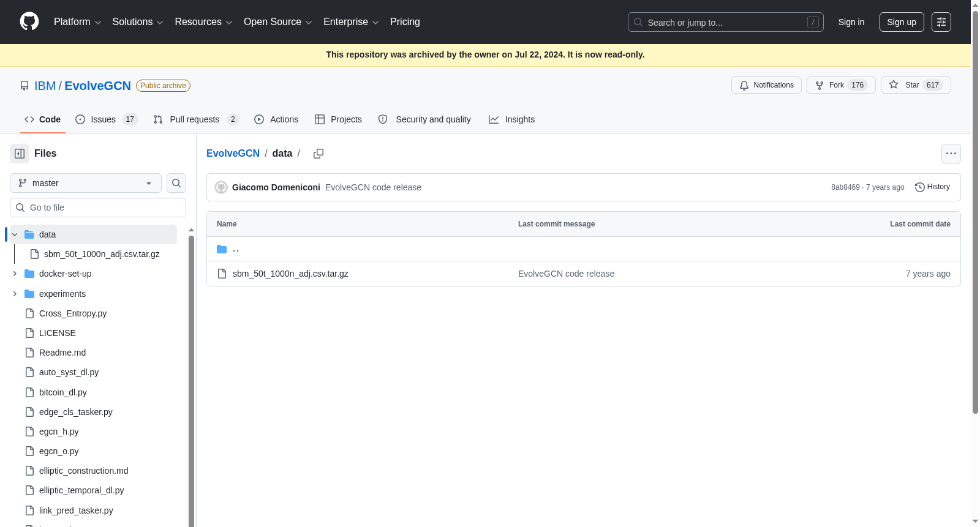980x527 pixels.
Task: Click the Notifications bell button
Action: [x=766, y=85]
